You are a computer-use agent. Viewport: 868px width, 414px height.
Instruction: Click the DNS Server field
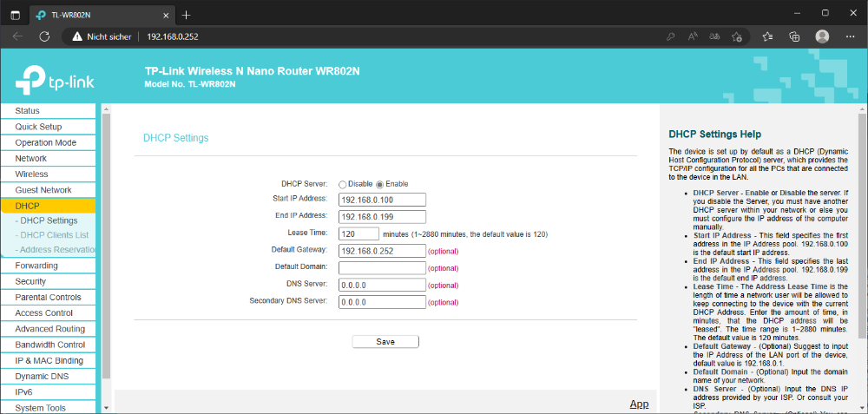point(382,285)
